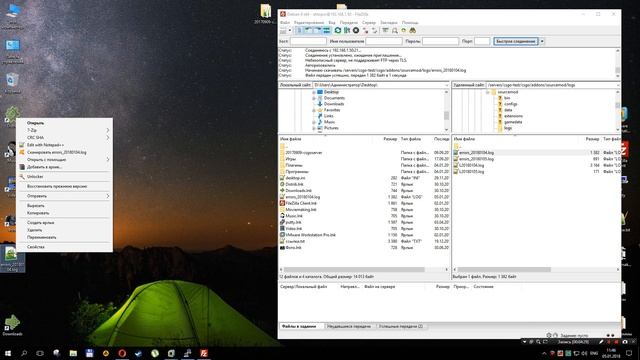This screenshot has height=360, width=640.
Task: Open Помощь menu in FileZilla
Action: tap(410, 22)
